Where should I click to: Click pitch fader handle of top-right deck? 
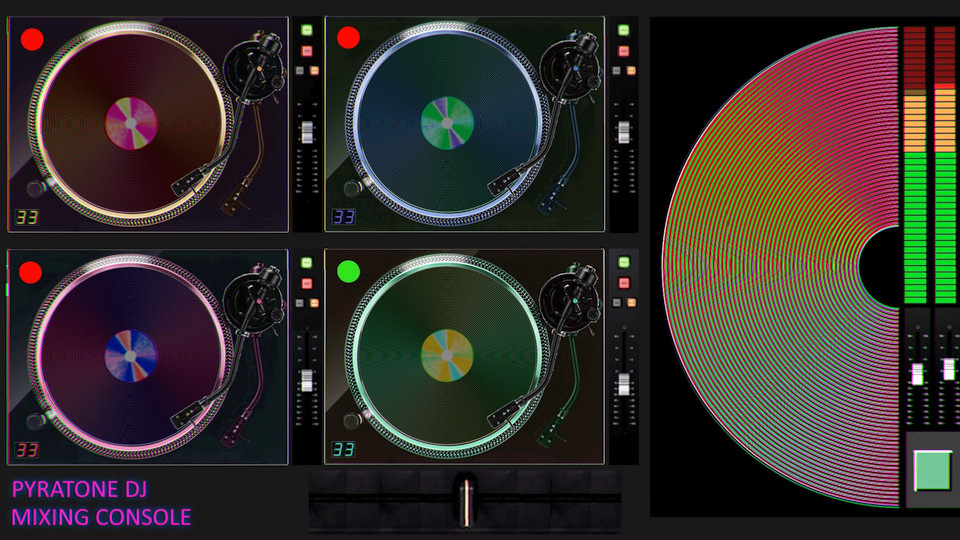point(623,132)
